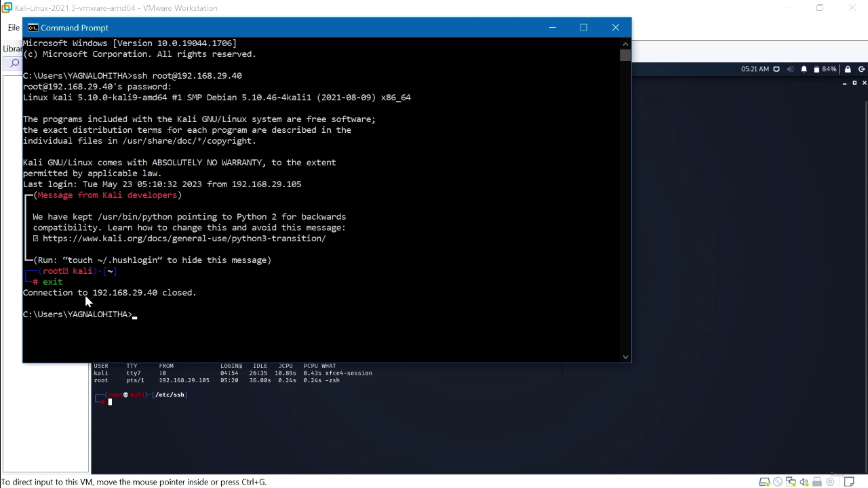868x488 pixels.
Task: Click the VMware 'direct input to this VM' status text
Action: 134,482
